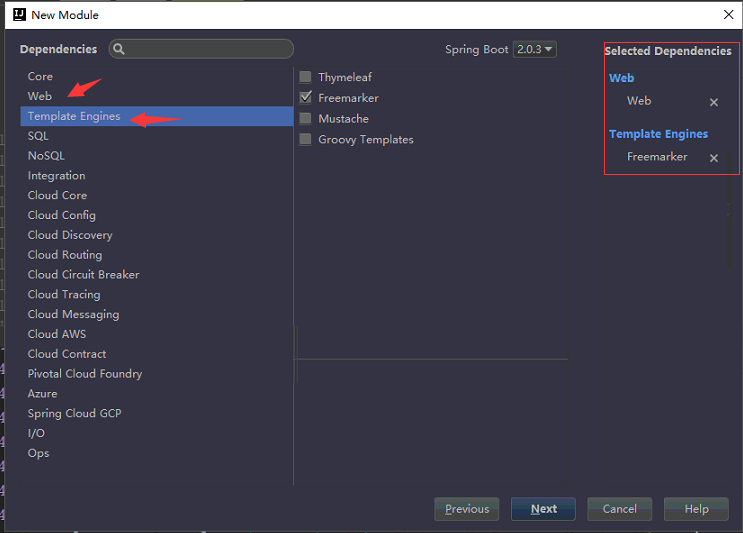Screen dimensions: 743x533
Task: Select the Core category
Action: click(157, 76)
